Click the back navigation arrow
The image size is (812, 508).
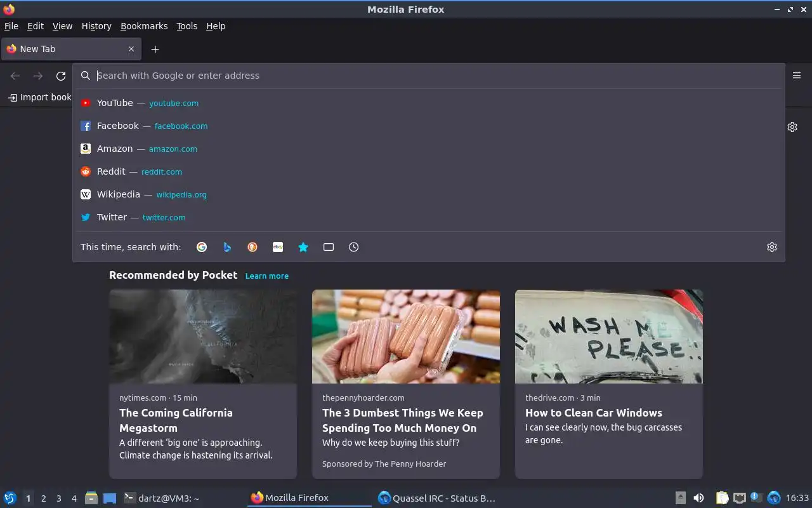tap(15, 76)
